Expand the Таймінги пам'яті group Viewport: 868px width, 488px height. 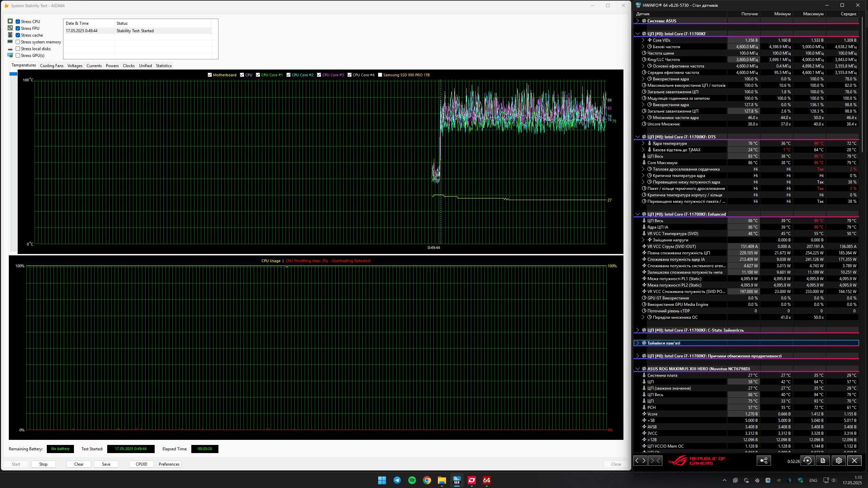pos(637,343)
